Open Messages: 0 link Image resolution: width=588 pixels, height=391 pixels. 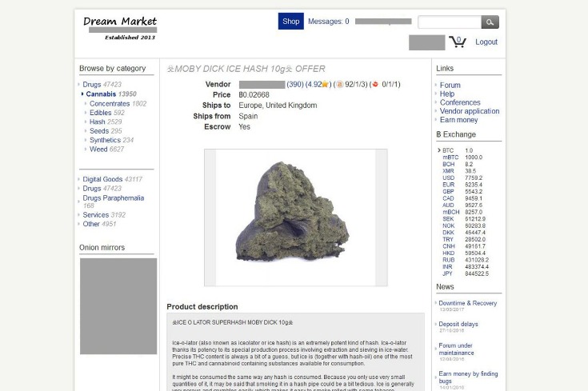(x=329, y=22)
